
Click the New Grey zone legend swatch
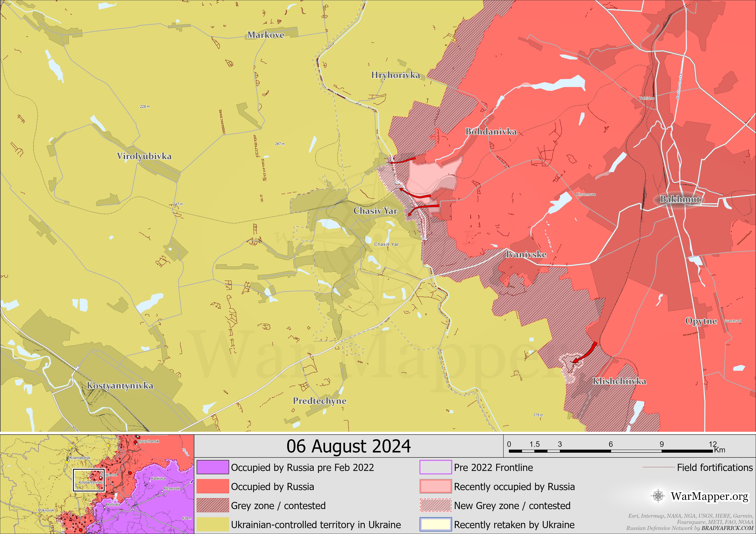tap(435, 505)
